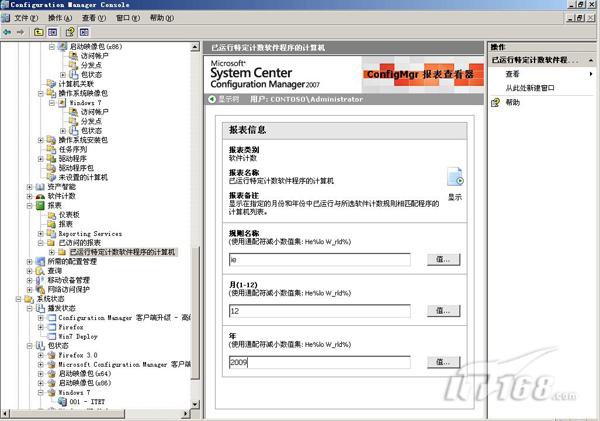Select the 所需的配置管理 tree node

[x=72, y=261]
